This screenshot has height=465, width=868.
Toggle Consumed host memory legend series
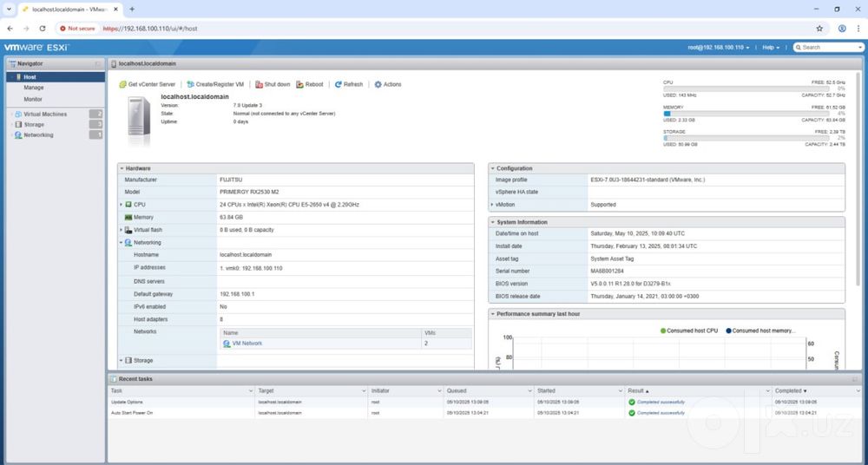[x=760, y=331]
